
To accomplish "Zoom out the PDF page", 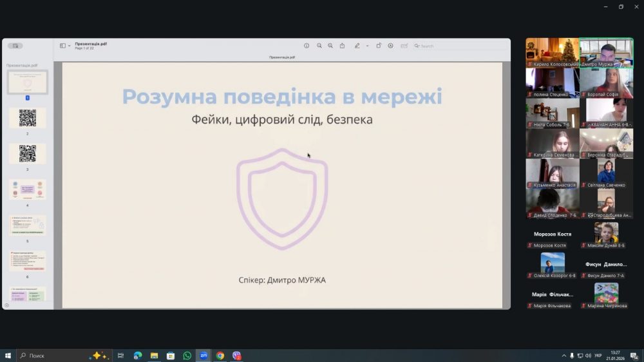I will click(x=319, y=46).
